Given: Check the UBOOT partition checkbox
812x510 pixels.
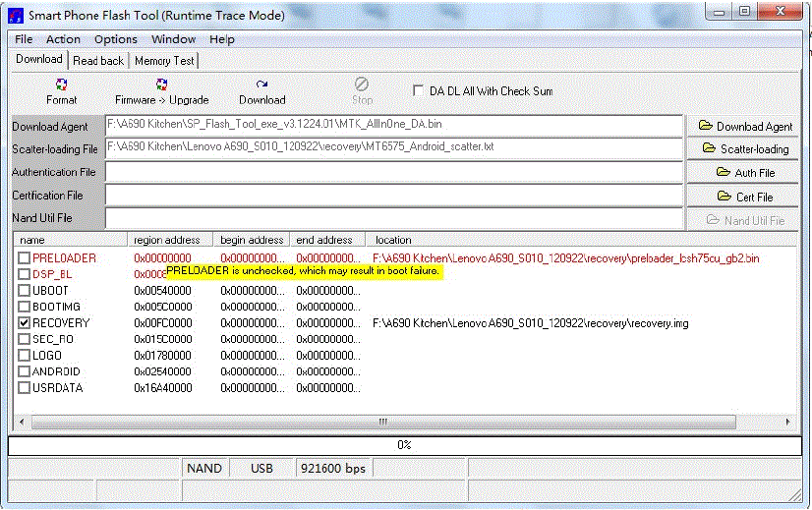Looking at the screenshot, I should pyautogui.click(x=24, y=291).
